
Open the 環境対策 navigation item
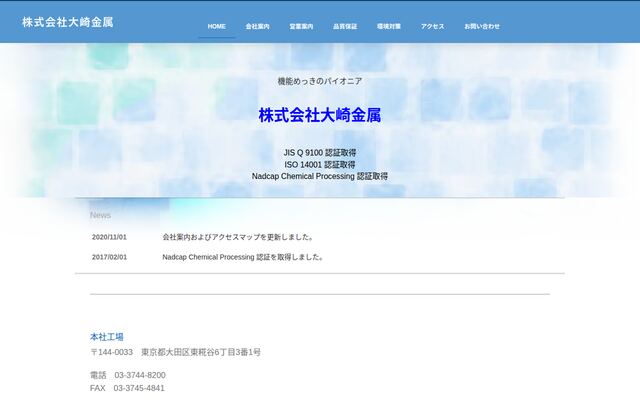coord(389,27)
